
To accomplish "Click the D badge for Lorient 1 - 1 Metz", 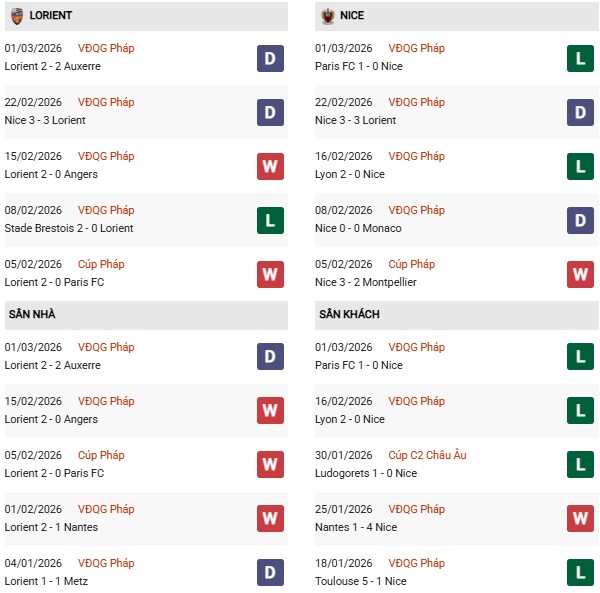I will click(270, 573).
